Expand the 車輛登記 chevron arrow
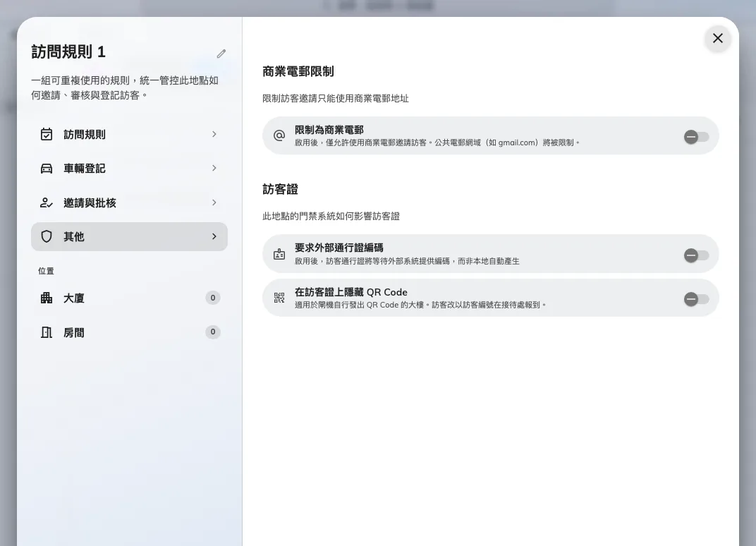Screen dimensions: 756x546 (x=214, y=168)
